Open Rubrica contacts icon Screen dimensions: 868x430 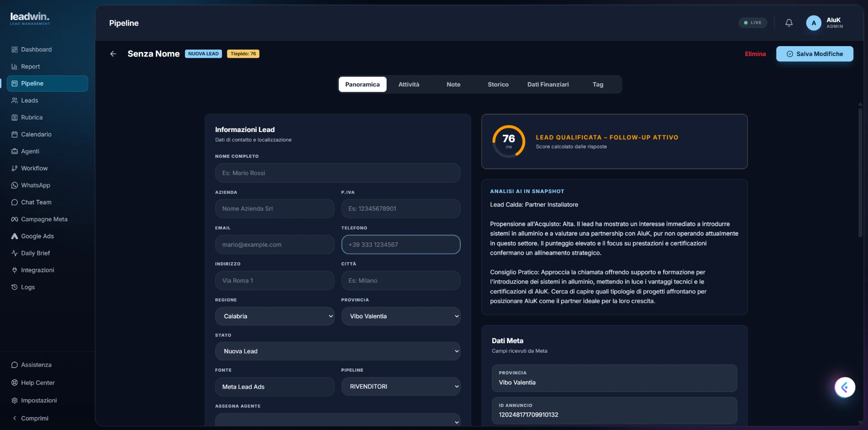14,117
